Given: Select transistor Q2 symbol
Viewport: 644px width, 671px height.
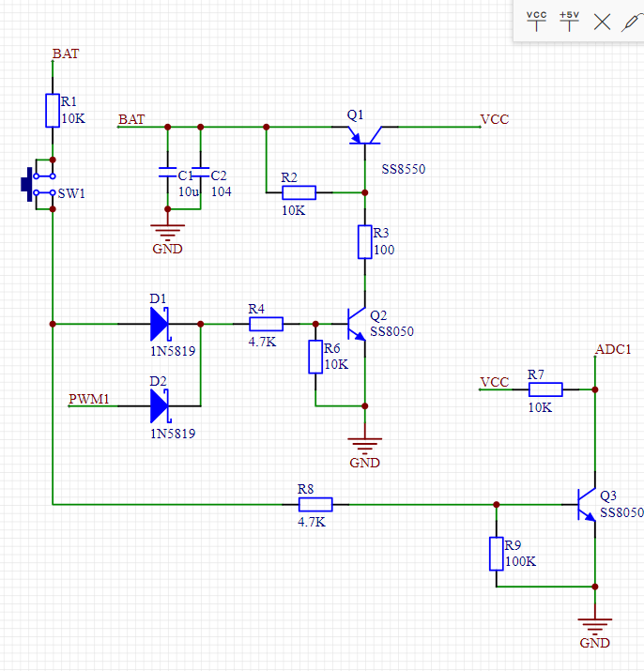Looking at the screenshot, I should pyautogui.click(x=357, y=324).
